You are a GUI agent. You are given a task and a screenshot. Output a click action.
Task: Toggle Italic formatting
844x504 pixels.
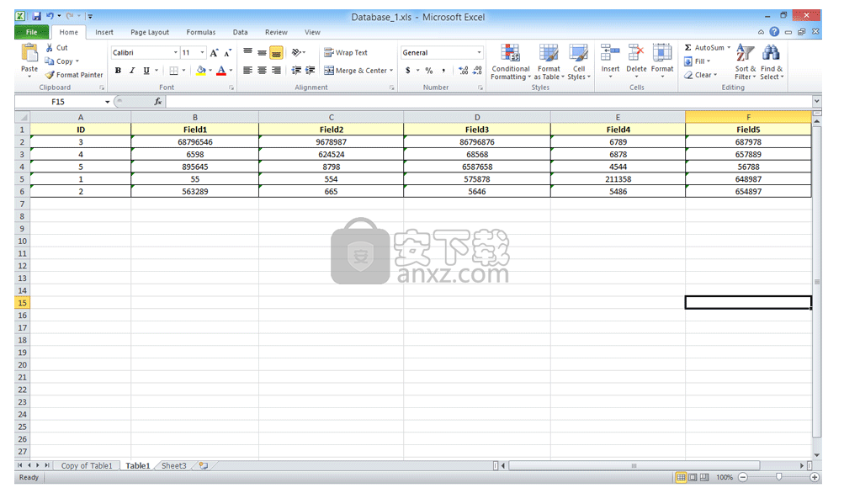click(x=132, y=71)
